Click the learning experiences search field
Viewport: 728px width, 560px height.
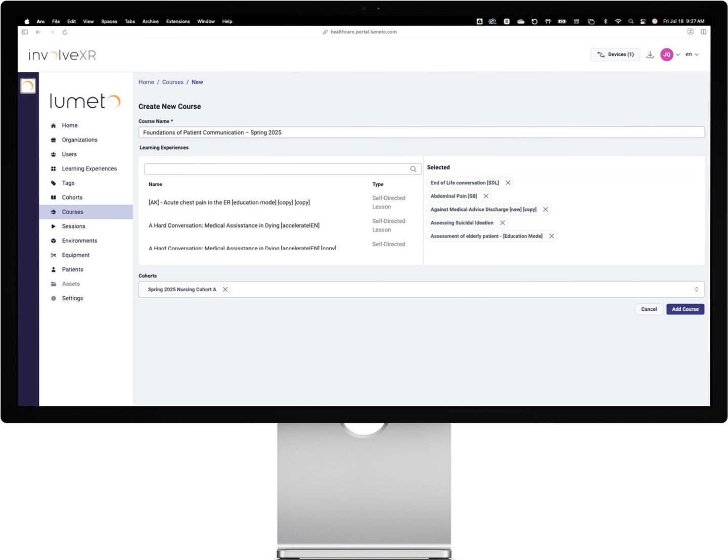point(283,169)
